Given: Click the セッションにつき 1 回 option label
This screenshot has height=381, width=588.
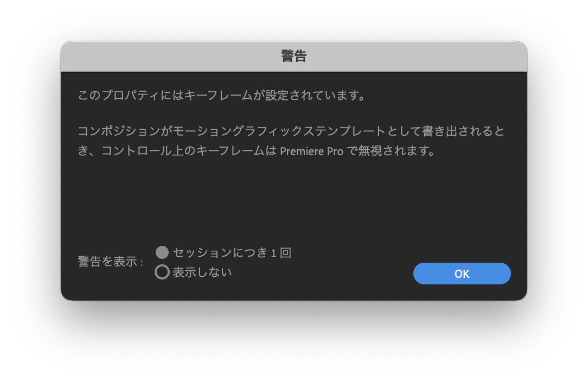Looking at the screenshot, I should click(x=232, y=252).
